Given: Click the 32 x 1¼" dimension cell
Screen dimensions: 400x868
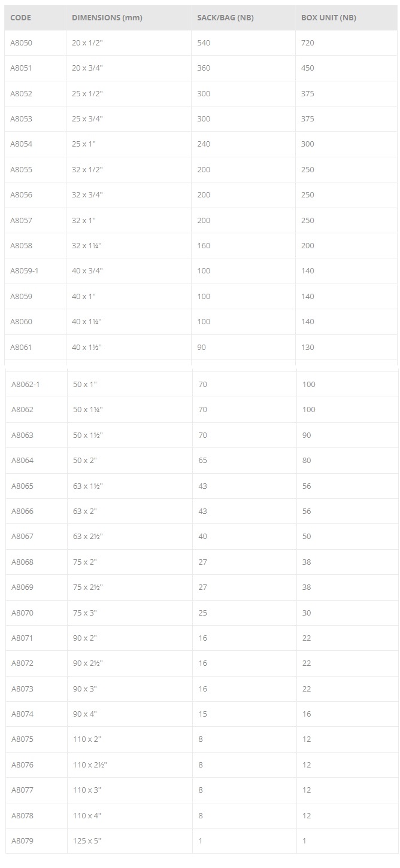Looking at the screenshot, I should (x=87, y=246).
